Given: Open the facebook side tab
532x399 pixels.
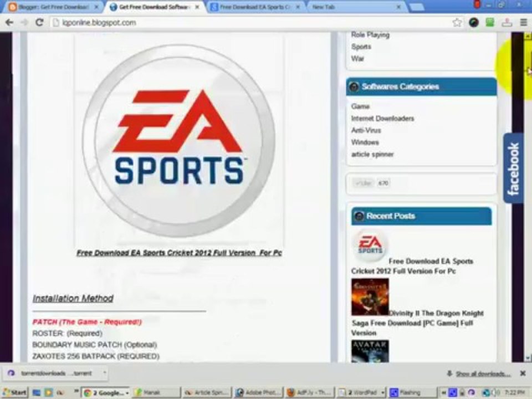Looking at the screenshot, I should 513,168.
